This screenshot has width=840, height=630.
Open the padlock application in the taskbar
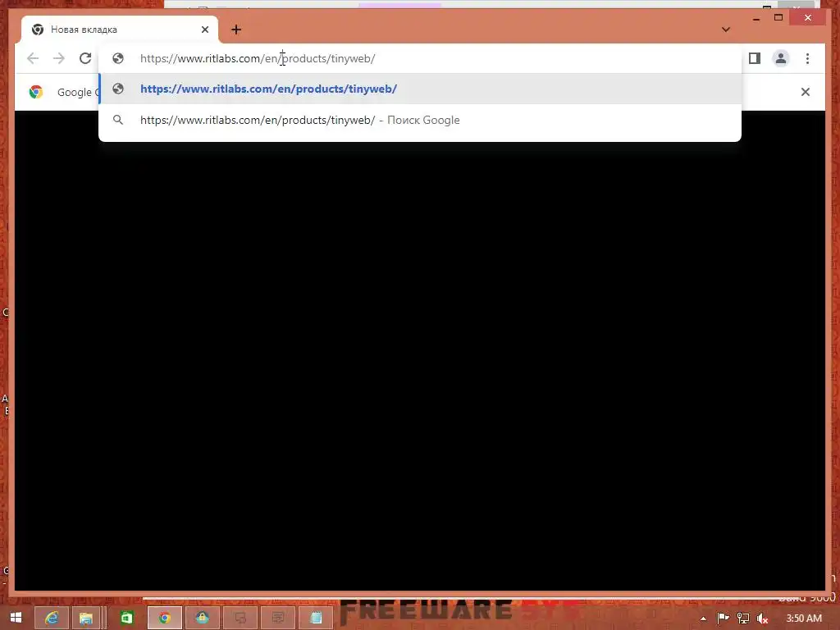(202, 619)
